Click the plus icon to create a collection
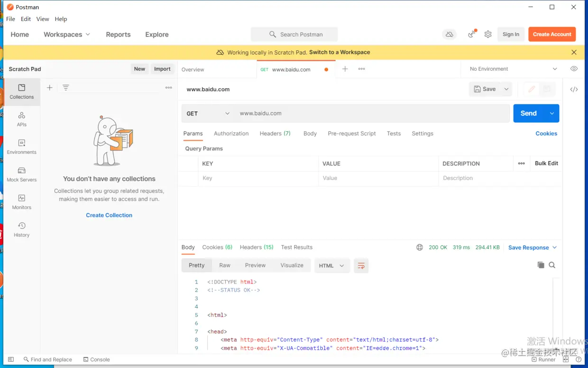 point(49,87)
